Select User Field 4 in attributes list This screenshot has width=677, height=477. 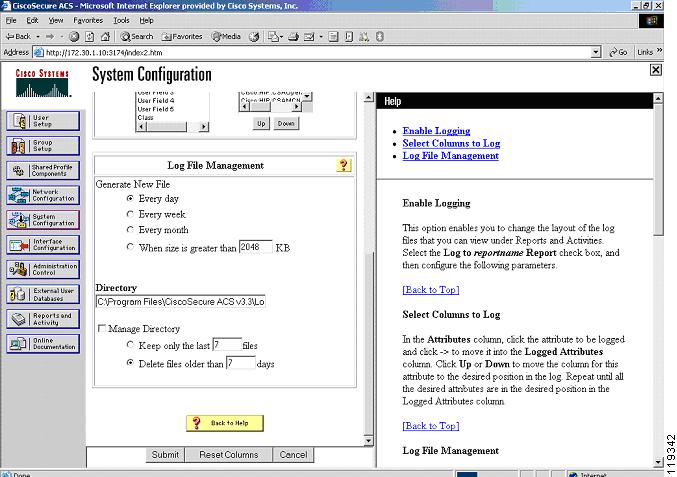(156, 101)
